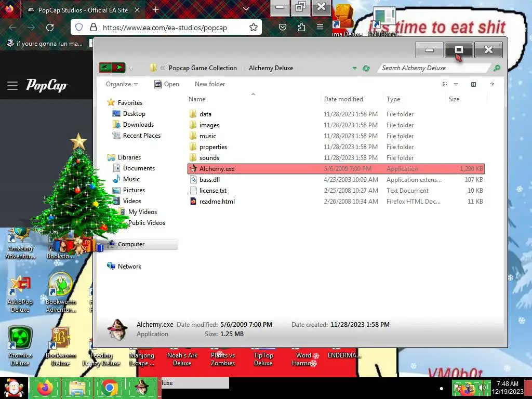Viewport: 532px width, 399px height.
Task: Open Firefox extensions puzzle icon
Action: coord(301,27)
